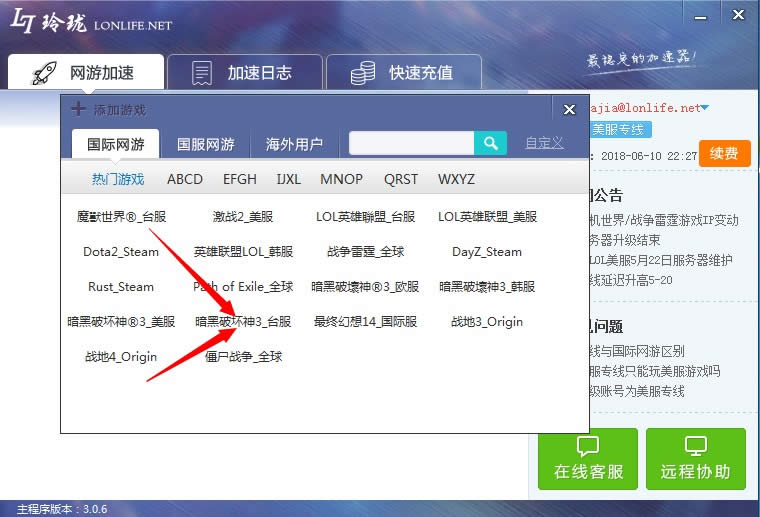This screenshot has height=517, width=760.
Task: Click the 美服专线 badge
Action: tap(620, 130)
